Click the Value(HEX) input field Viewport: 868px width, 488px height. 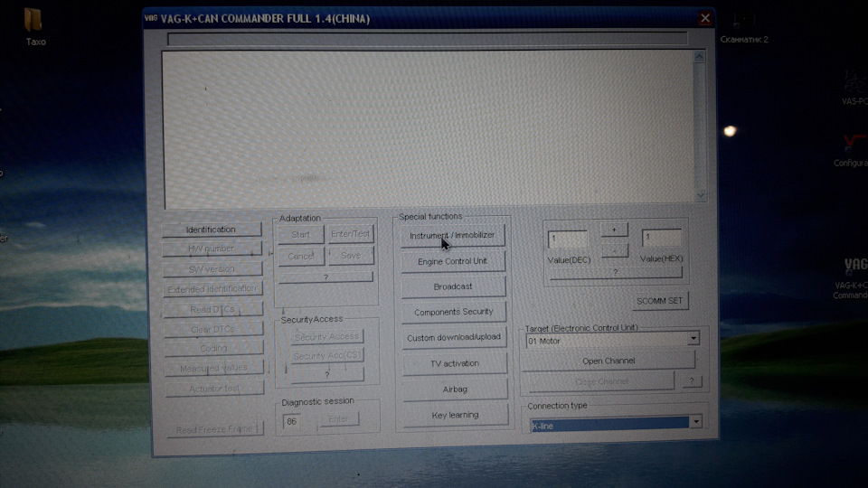pyautogui.click(x=662, y=238)
